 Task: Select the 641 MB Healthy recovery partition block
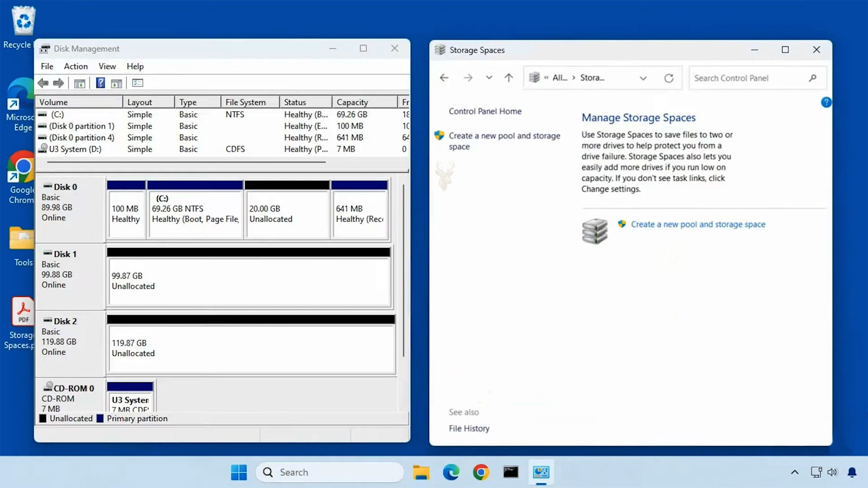(360, 214)
